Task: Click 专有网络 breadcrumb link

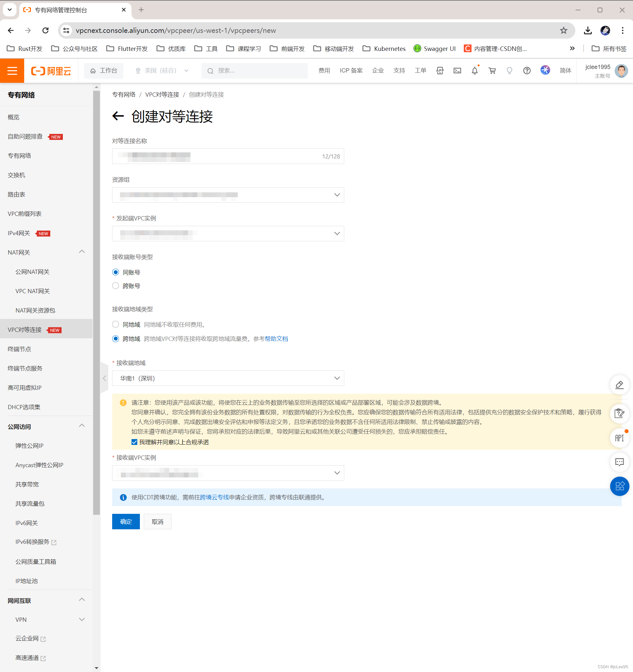Action: click(x=124, y=95)
